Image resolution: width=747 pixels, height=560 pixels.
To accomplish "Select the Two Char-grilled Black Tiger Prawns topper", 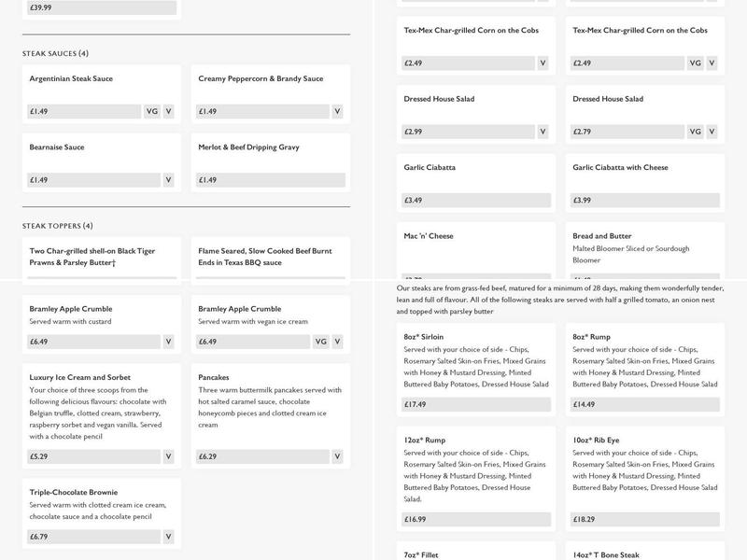I will click(92, 256).
